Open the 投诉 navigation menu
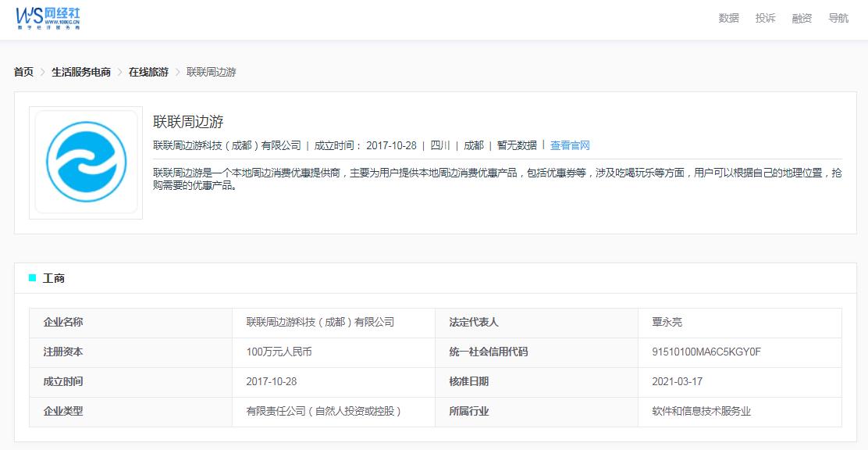This screenshot has height=450, width=868. point(765,17)
